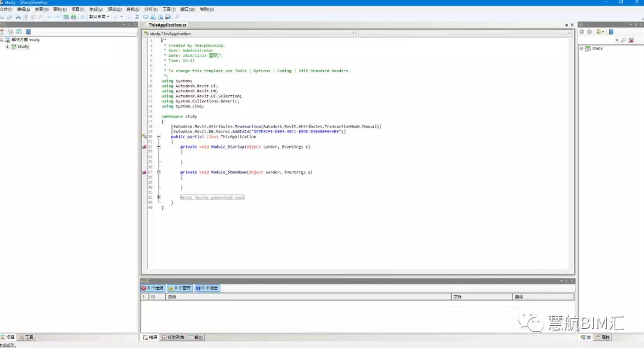This screenshot has height=348, width=644.
Task: Click the Cut scissors icon in toolbar
Action: pos(19,17)
